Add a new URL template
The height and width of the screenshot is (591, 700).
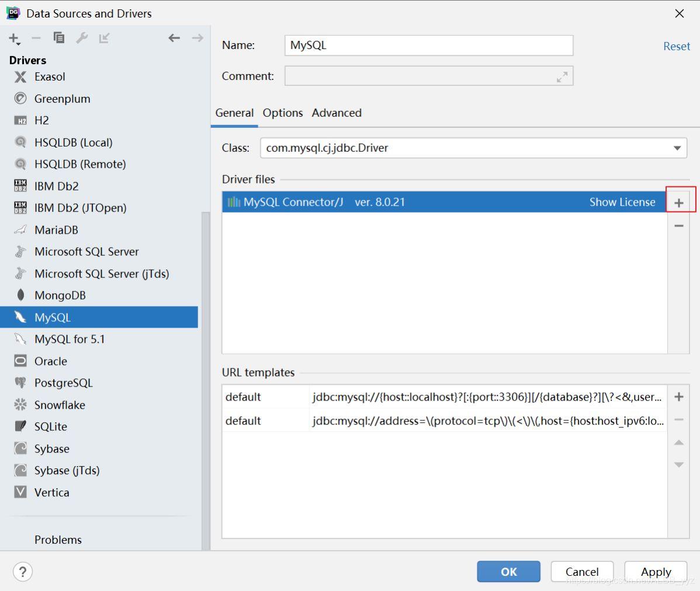coord(678,397)
